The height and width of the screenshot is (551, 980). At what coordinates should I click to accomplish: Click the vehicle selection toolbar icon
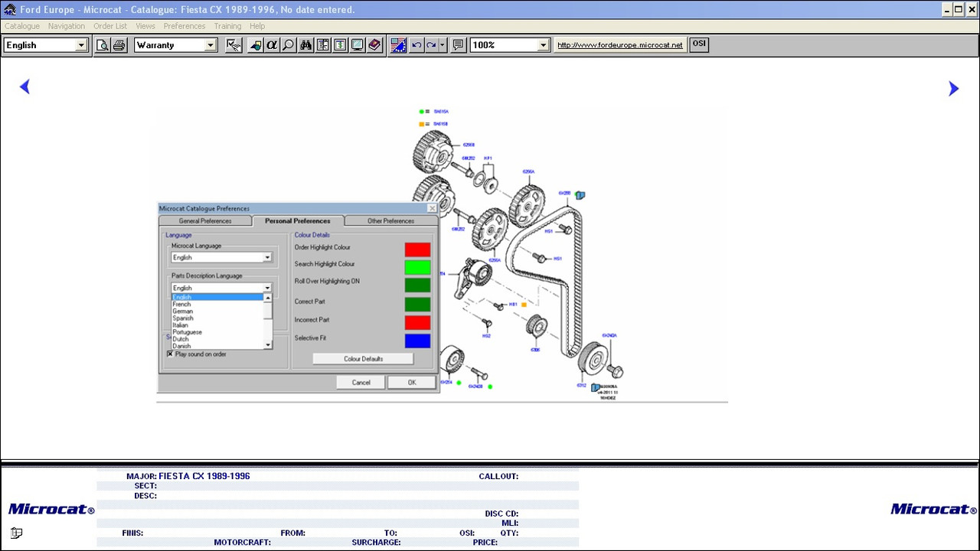coord(255,45)
